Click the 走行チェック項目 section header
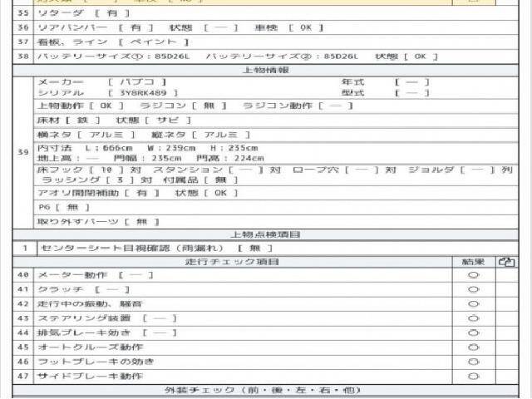The height and width of the screenshot is (399, 532). 232,262
